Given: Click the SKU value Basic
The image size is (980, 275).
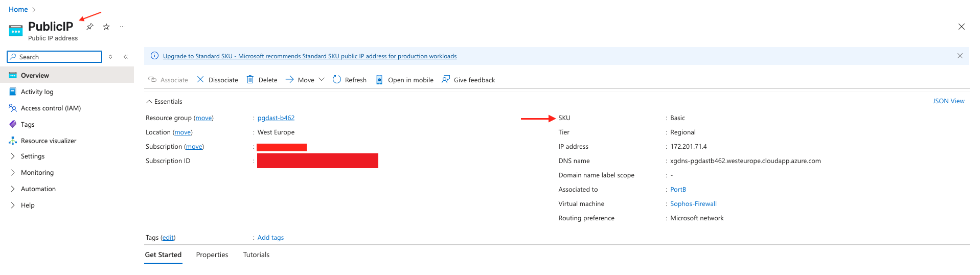Looking at the screenshot, I should click(677, 118).
